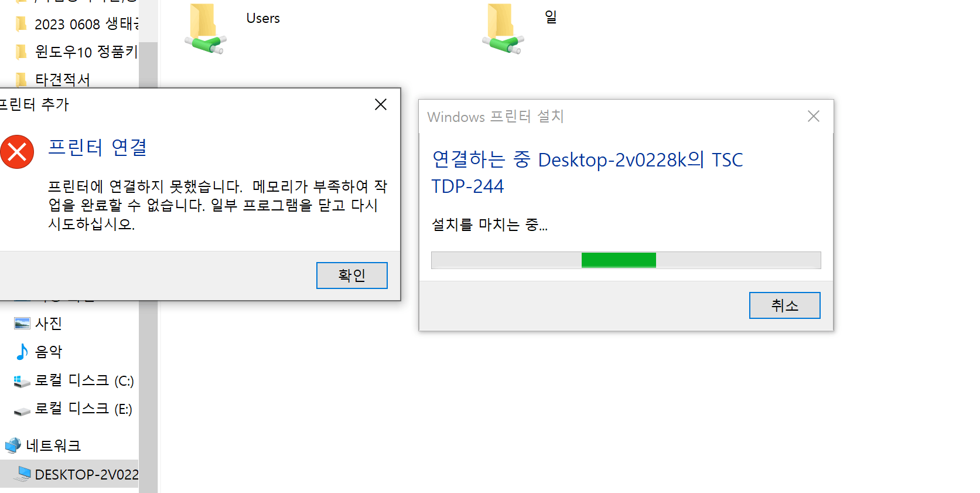The width and height of the screenshot is (980, 493).
Task: Click the Desktop-2v0228k TSC TDP-244 connecting text
Action: (x=588, y=173)
